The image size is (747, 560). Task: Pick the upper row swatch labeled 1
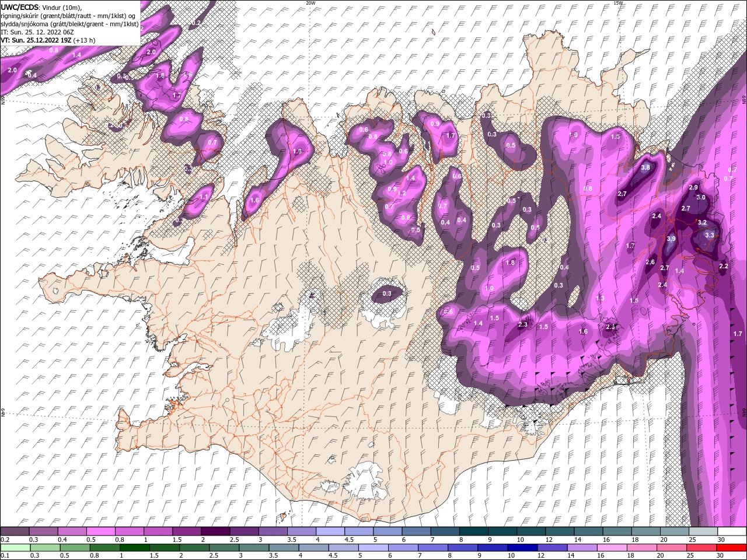[158, 531]
